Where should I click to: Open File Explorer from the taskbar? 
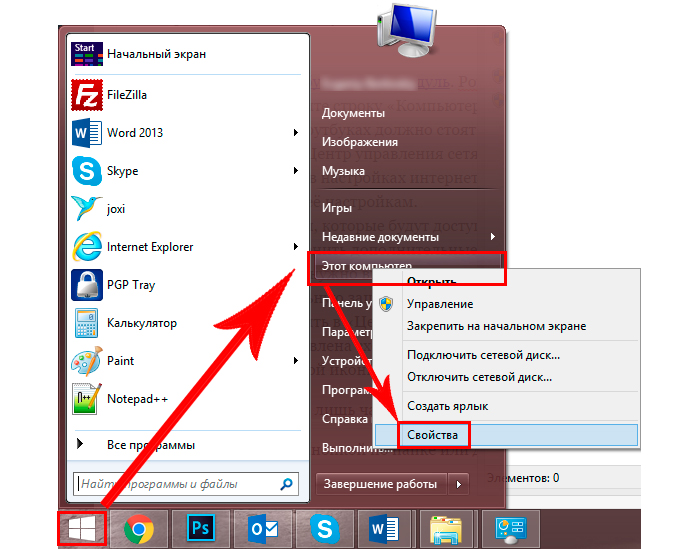pyautogui.click(x=446, y=529)
